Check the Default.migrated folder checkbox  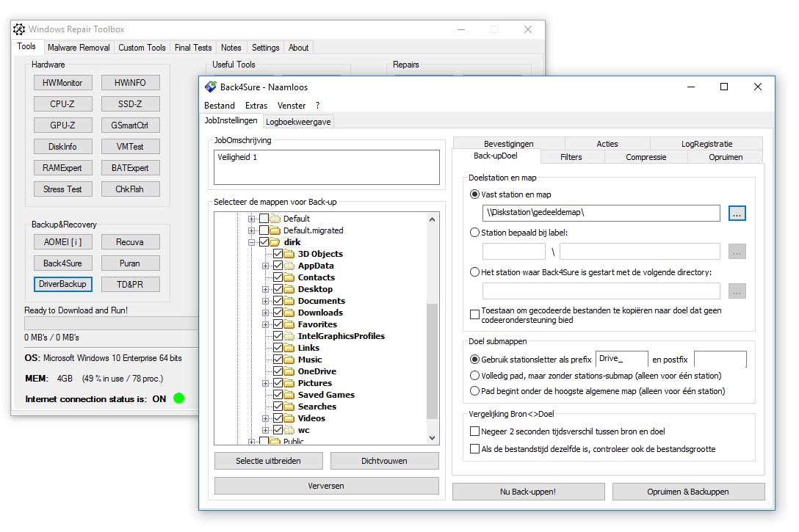tap(264, 230)
